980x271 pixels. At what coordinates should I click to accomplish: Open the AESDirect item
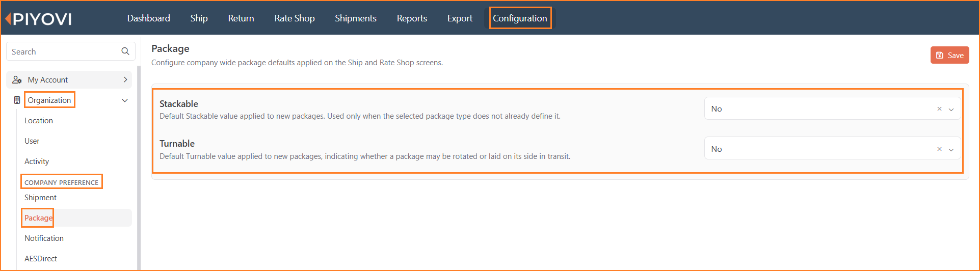(x=41, y=259)
